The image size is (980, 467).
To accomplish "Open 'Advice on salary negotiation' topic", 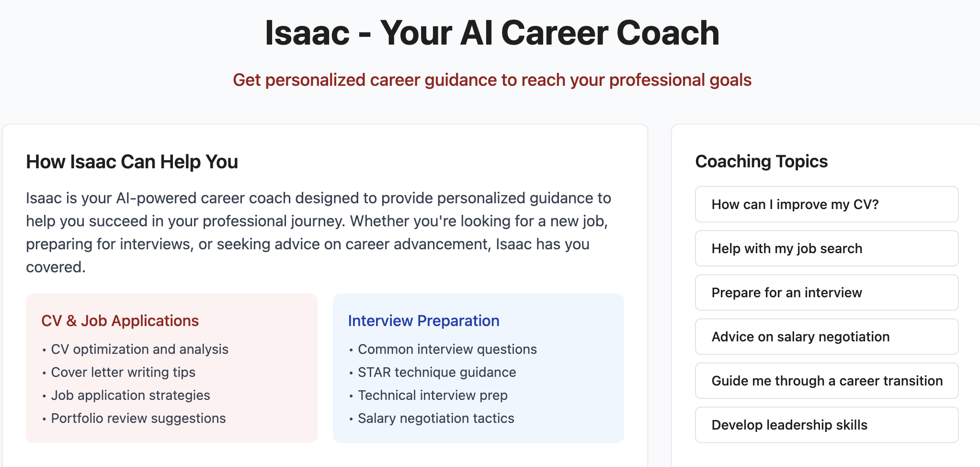I will coord(826,337).
